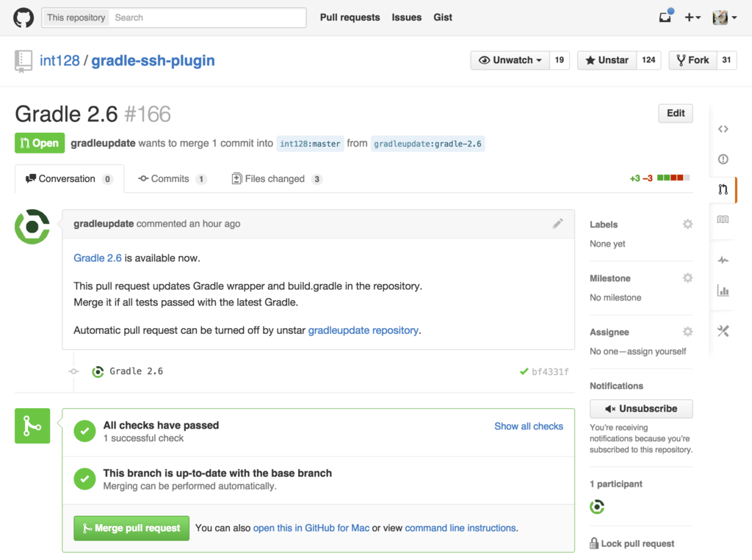The width and height of the screenshot is (752, 560).
Task: Click the commit status green checkmark
Action: (x=524, y=371)
